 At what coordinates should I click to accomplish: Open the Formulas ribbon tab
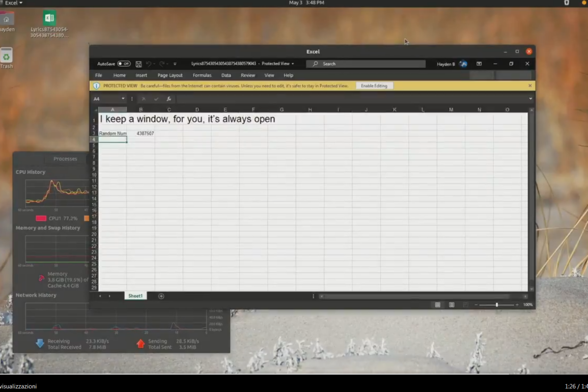(x=202, y=75)
